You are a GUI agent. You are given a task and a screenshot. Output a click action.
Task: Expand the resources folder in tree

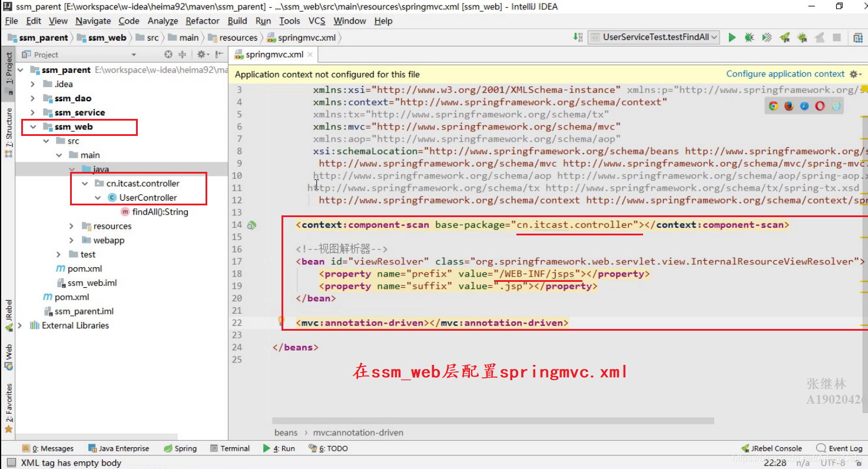click(x=72, y=226)
